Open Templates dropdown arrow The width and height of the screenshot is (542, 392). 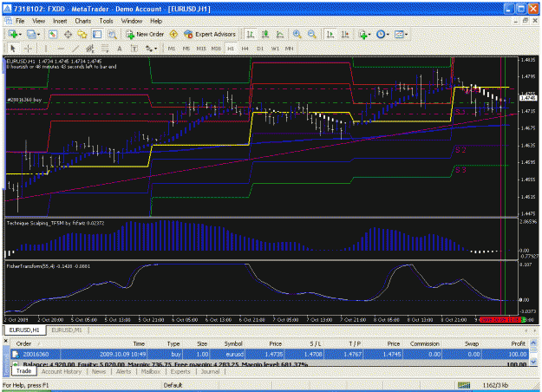(x=406, y=34)
